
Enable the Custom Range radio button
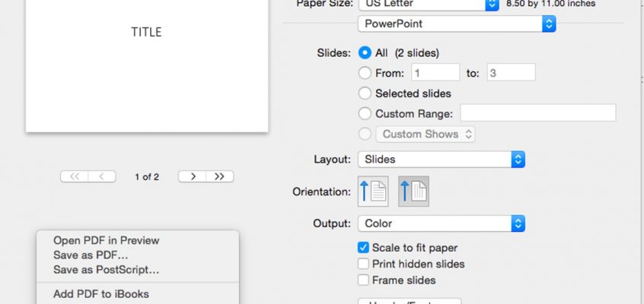(365, 113)
